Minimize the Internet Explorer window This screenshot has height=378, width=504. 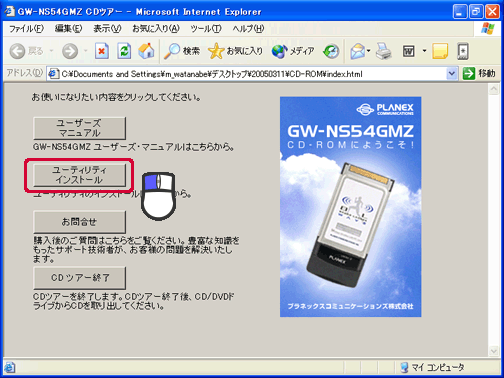coord(460,12)
